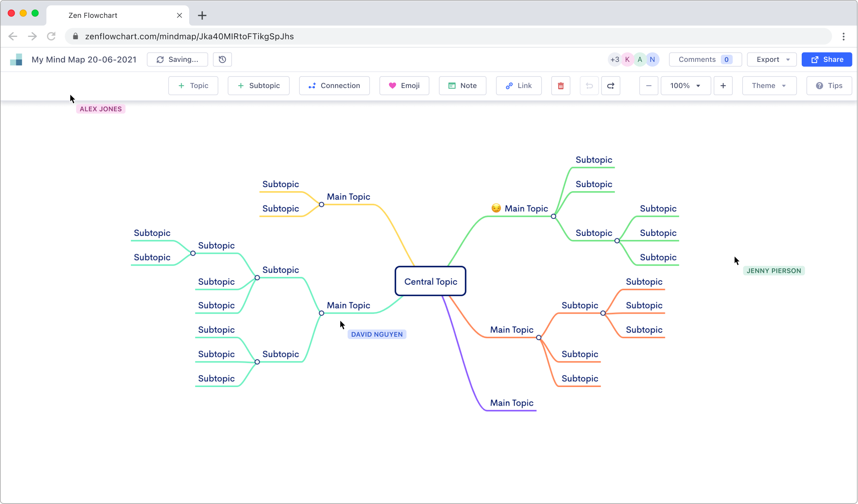This screenshot has height=504, width=858.
Task: Select the Connection tool
Action: (312, 86)
